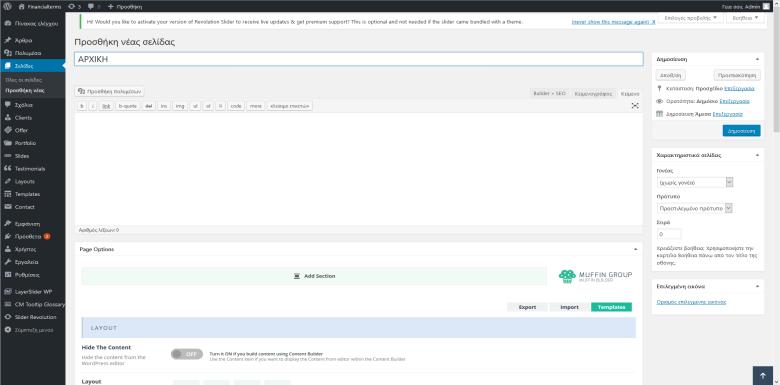Toggle the Hide The Content OFF switch

point(187,354)
